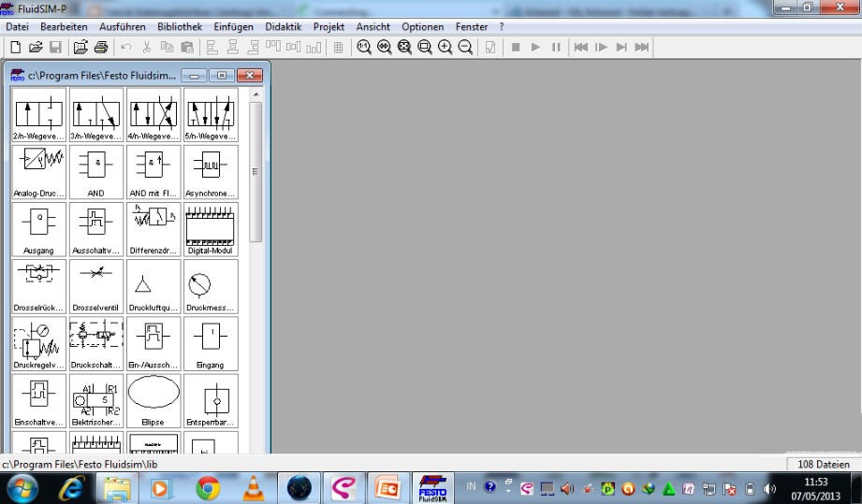Click the skip to beginning control
This screenshot has width=862, height=504.
(580, 47)
